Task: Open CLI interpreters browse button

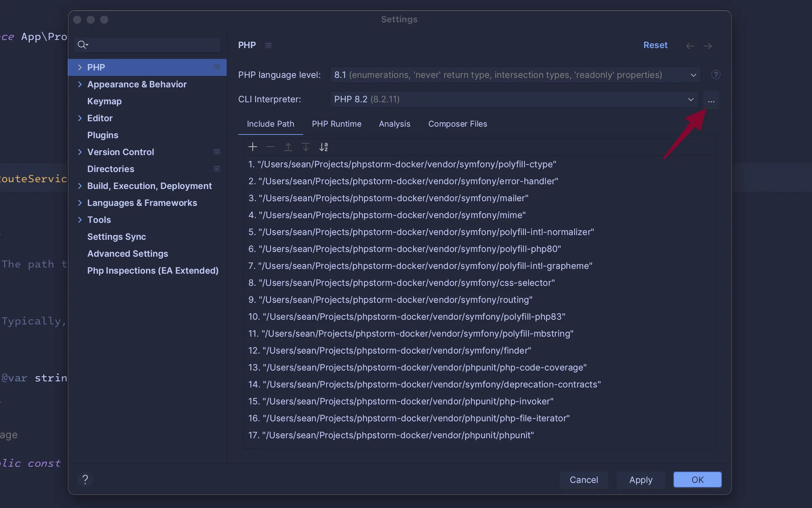Action: 711,100
